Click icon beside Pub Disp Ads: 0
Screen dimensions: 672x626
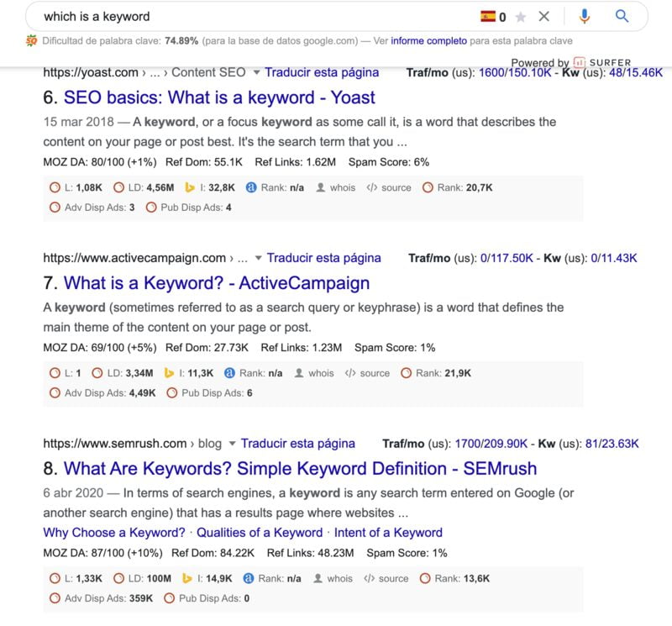pos(170,598)
